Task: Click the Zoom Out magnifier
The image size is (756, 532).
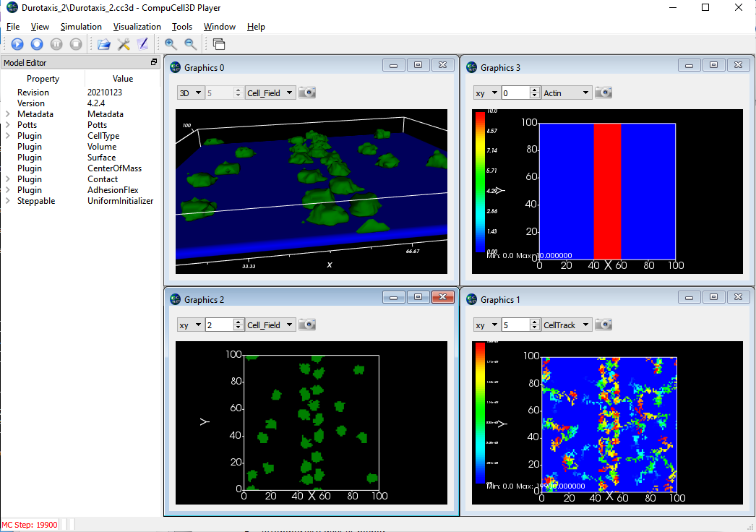Action: coord(190,45)
